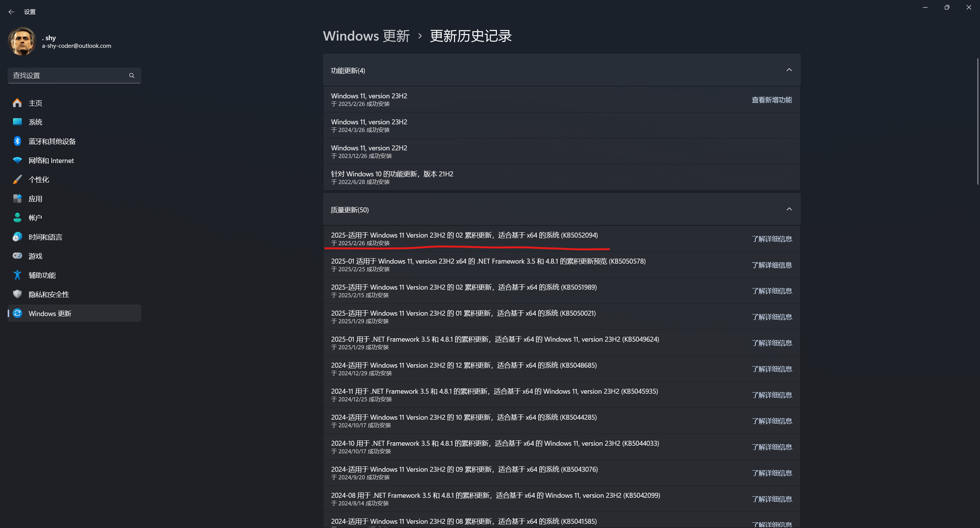Collapse the 功能更新(4) section
The width and height of the screenshot is (980, 528).
(789, 70)
